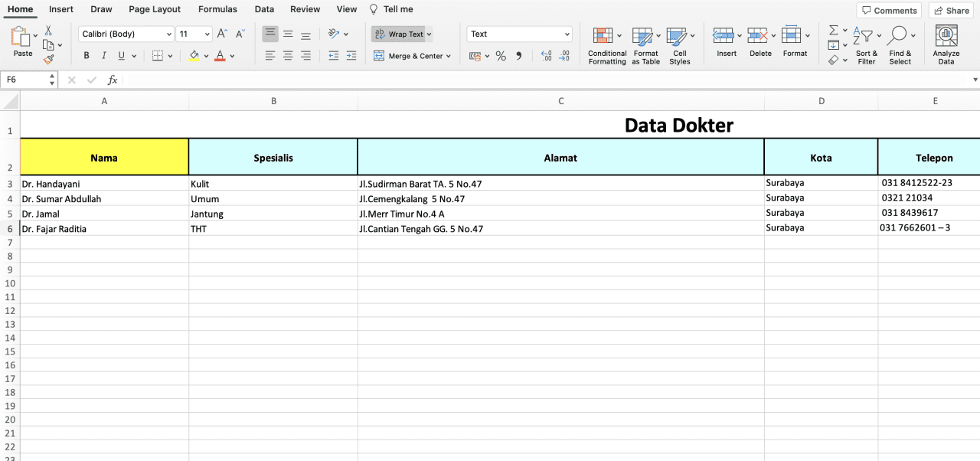Click Tell me search
This screenshot has width=980, height=461.
tap(391, 9)
